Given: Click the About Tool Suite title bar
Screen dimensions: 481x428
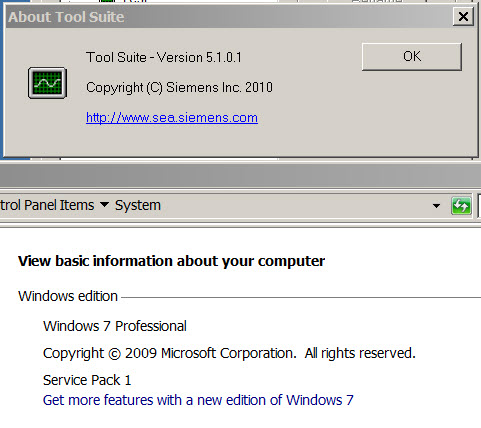Looking at the screenshot, I should [x=230, y=17].
